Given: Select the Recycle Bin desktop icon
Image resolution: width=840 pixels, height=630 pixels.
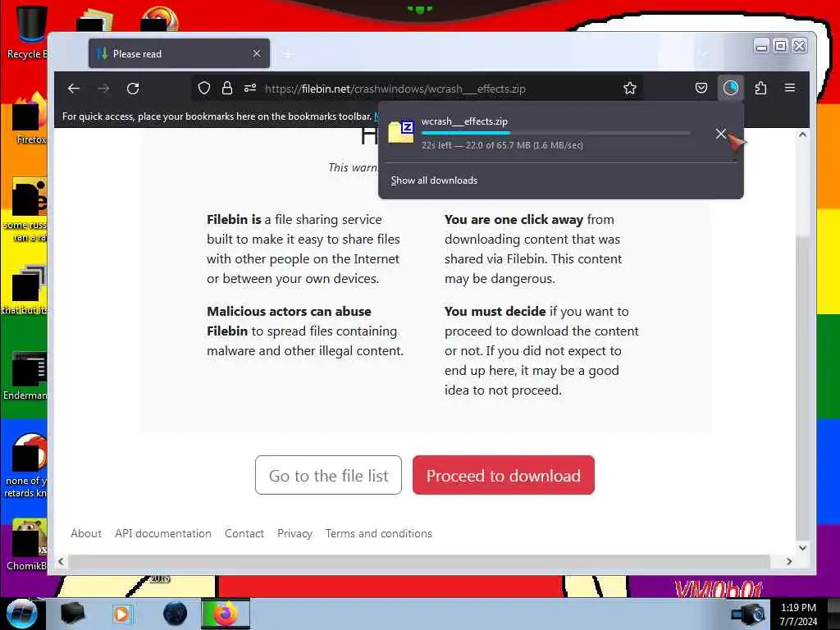Looking at the screenshot, I should pyautogui.click(x=27, y=33).
